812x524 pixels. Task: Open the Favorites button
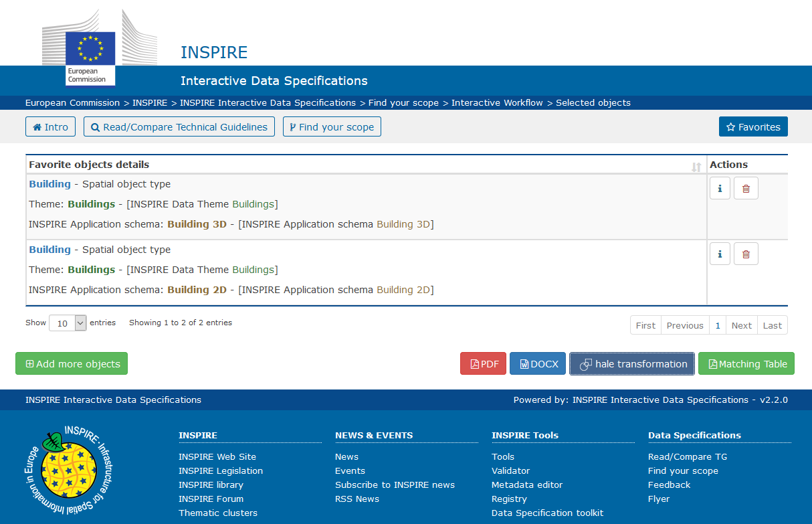pos(753,126)
